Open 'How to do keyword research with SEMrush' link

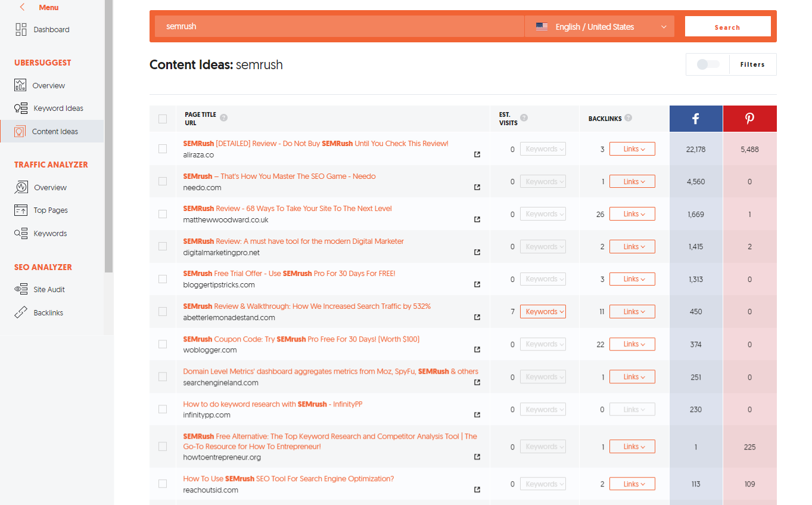click(273, 404)
